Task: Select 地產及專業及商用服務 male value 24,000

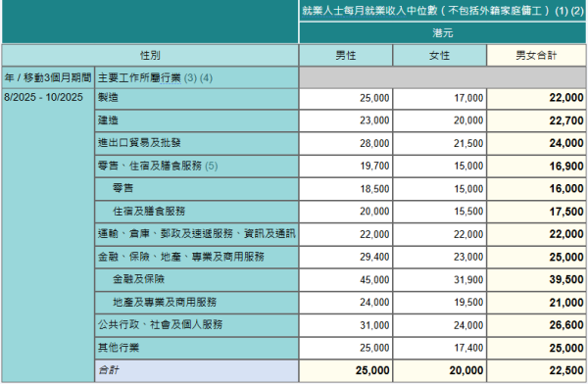Action: [346, 303]
